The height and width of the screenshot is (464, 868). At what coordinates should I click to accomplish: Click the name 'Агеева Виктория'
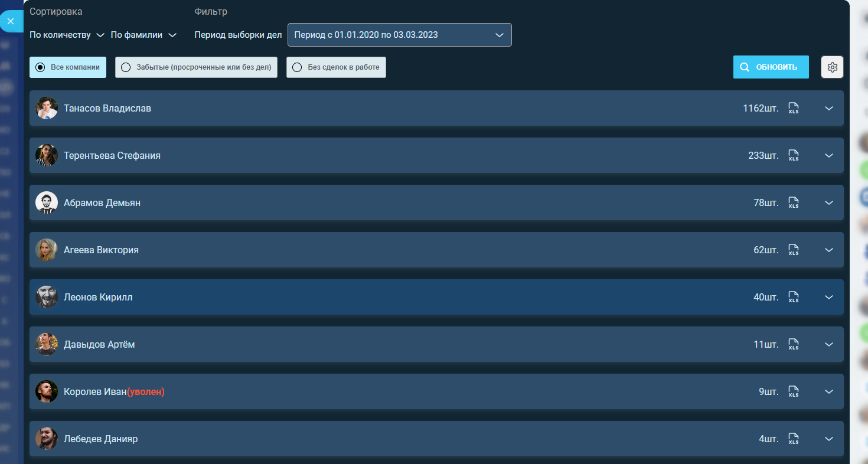click(x=101, y=250)
